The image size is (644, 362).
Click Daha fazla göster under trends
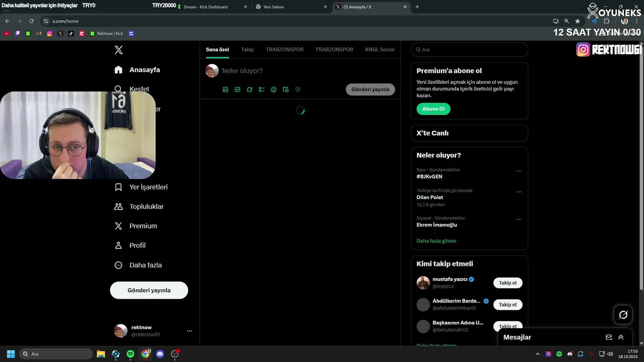[436, 241]
